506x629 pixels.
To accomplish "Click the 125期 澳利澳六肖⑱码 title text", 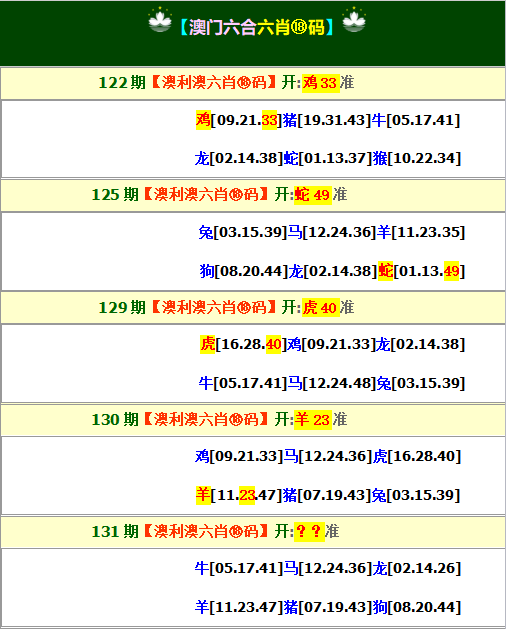I will (206, 195).
